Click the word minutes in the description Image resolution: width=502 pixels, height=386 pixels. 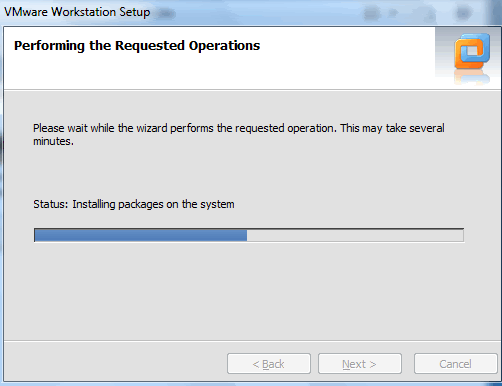(x=53, y=141)
